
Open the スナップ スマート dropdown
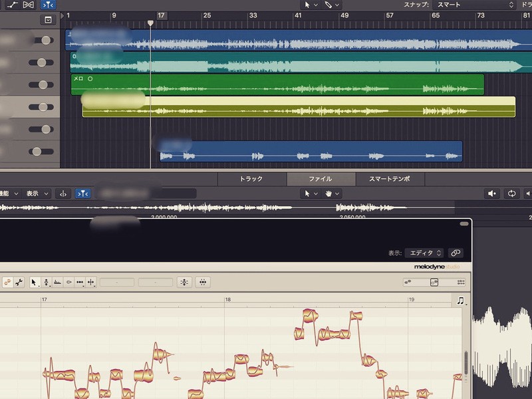pos(473,5)
